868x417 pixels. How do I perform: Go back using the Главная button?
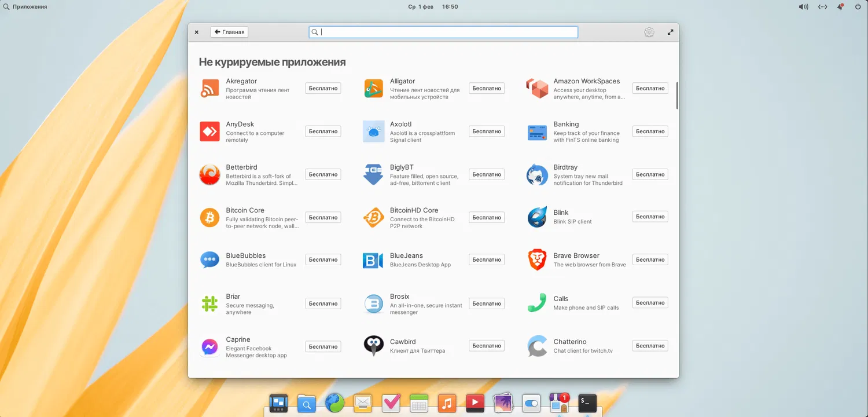(230, 32)
